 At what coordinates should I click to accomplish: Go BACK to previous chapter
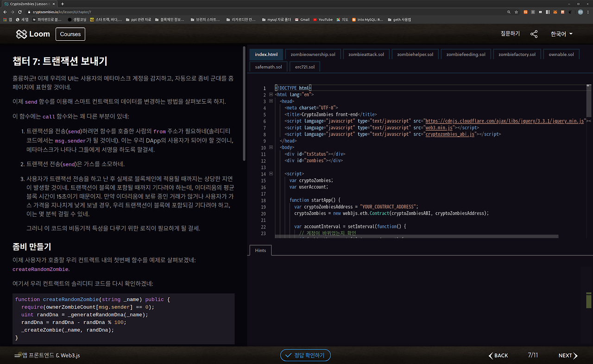498,356
